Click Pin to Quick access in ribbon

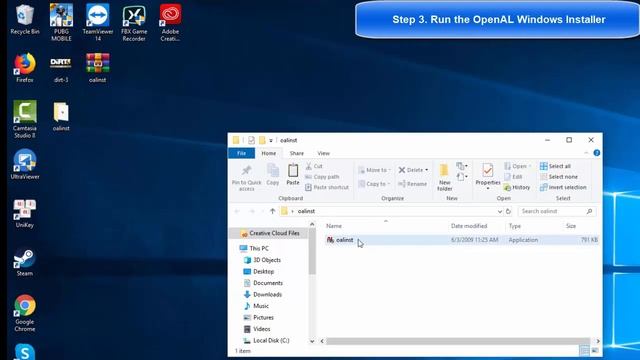tap(247, 178)
